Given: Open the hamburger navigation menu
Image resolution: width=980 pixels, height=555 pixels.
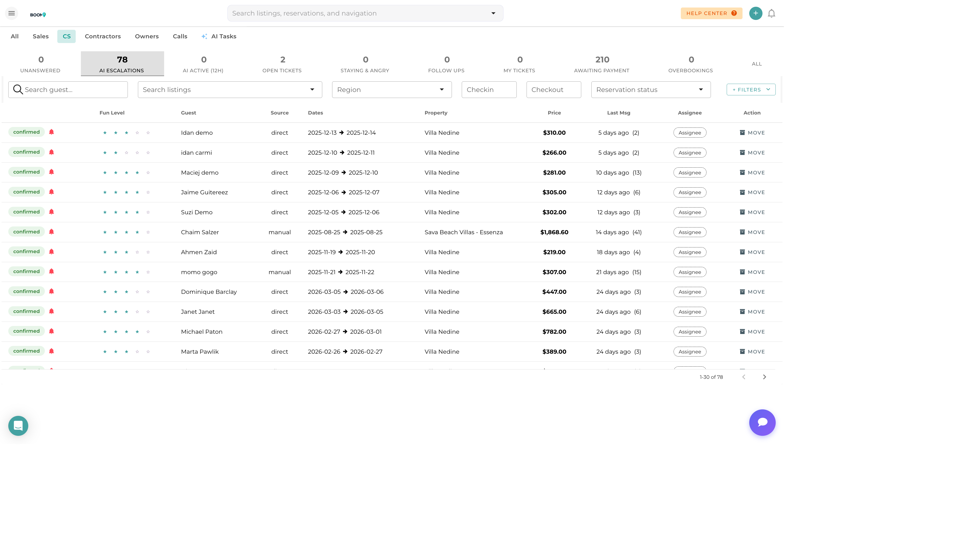Looking at the screenshot, I should (11, 13).
